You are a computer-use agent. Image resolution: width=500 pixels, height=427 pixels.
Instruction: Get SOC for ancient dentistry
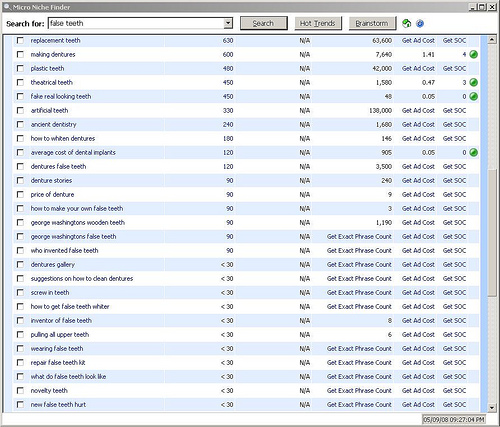(454, 124)
